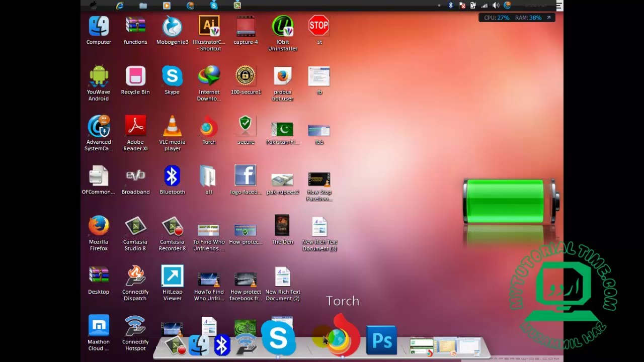
Task: Open Internet Explorer from the top bar
Action: click(x=120, y=6)
